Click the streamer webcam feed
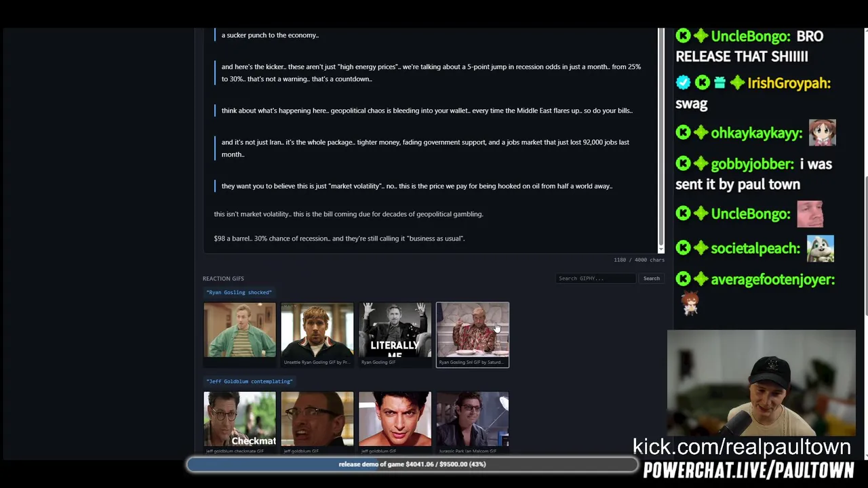This screenshot has width=868, height=488. (761, 383)
